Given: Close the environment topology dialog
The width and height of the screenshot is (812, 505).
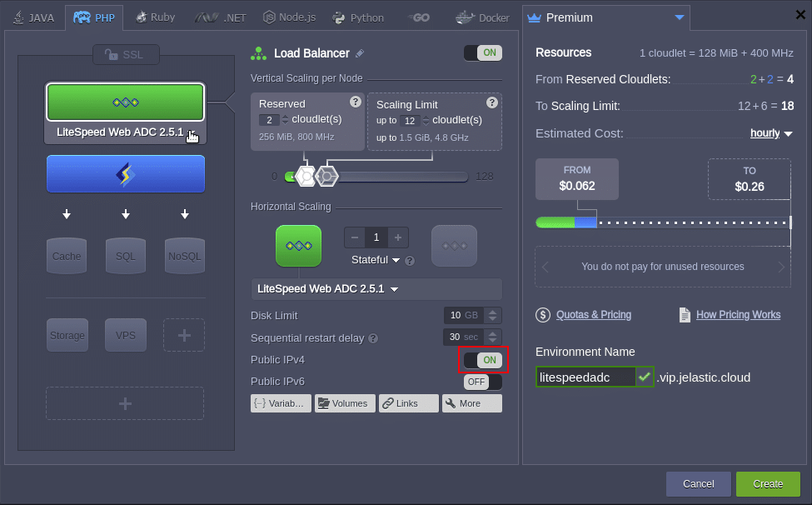Looking at the screenshot, I should click(x=800, y=15).
